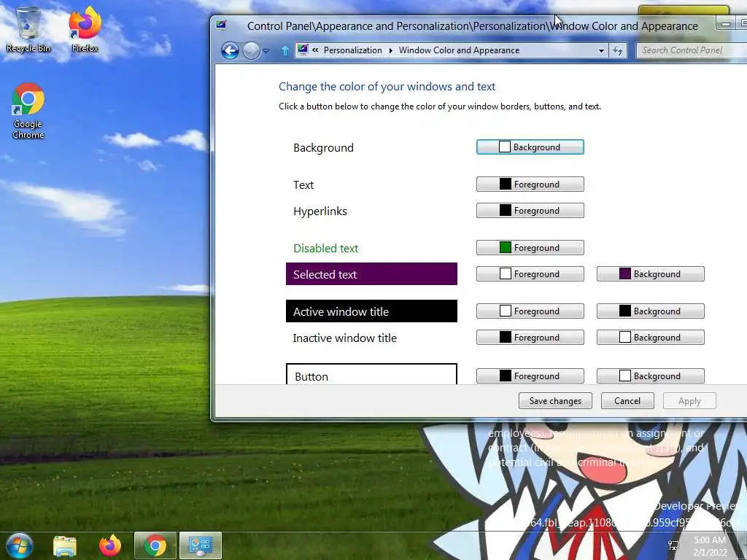Focus the Search Control Panel field

click(692, 50)
